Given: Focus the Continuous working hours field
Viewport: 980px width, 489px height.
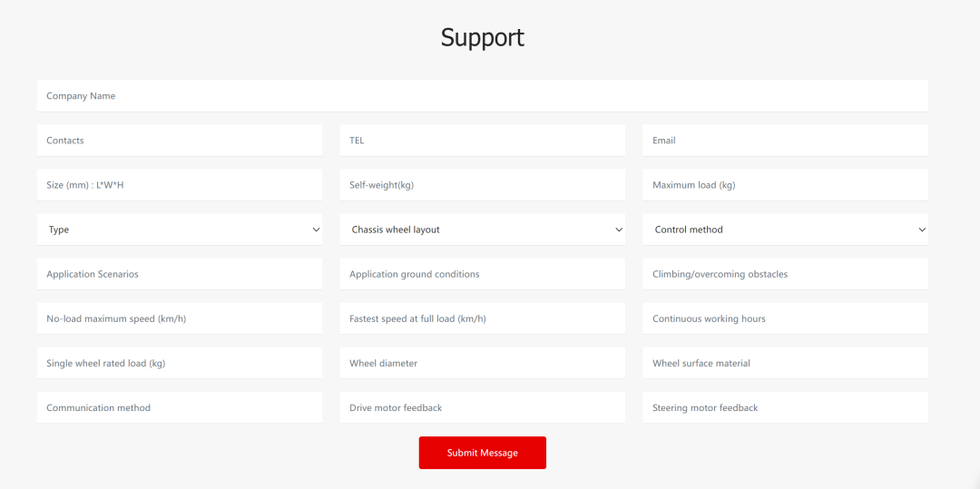Looking at the screenshot, I should [x=785, y=318].
